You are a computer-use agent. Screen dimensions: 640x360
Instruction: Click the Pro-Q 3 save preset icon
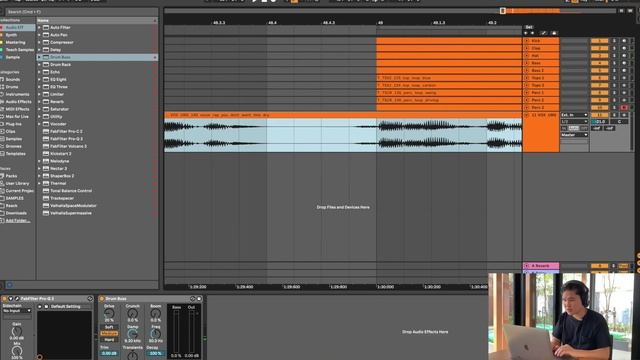(46, 307)
